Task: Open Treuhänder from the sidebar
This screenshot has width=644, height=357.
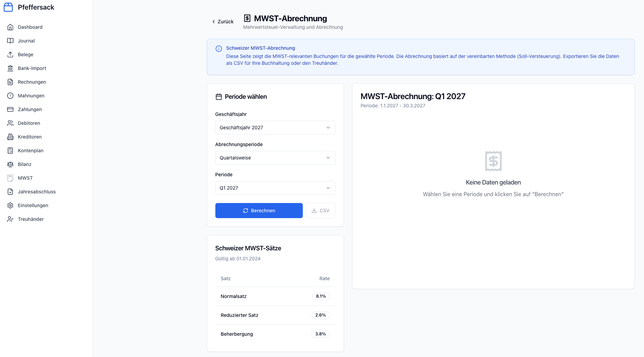Action: click(x=31, y=219)
